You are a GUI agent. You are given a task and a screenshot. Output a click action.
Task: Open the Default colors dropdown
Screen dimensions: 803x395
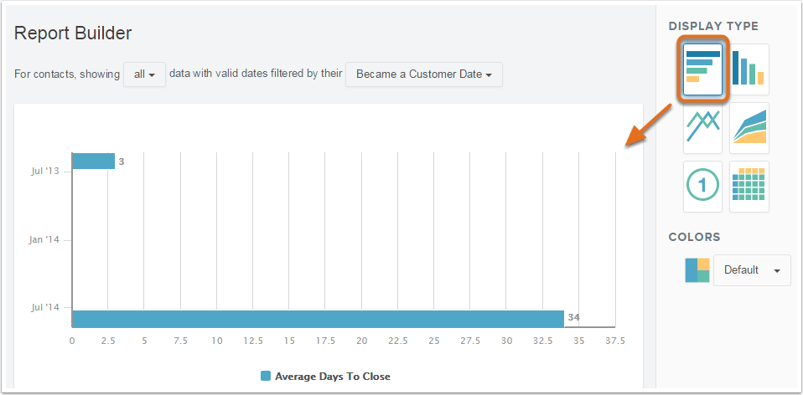point(752,270)
